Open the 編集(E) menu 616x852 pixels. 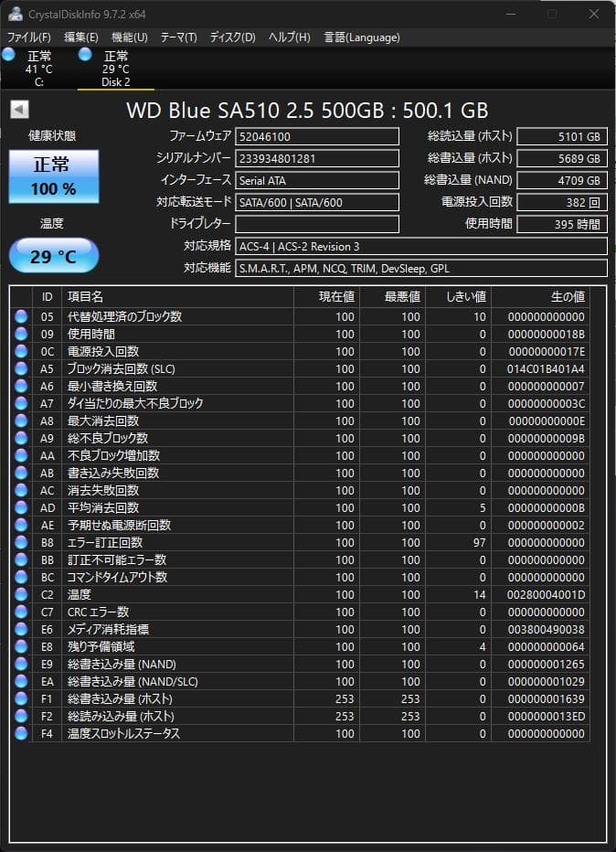(81, 37)
